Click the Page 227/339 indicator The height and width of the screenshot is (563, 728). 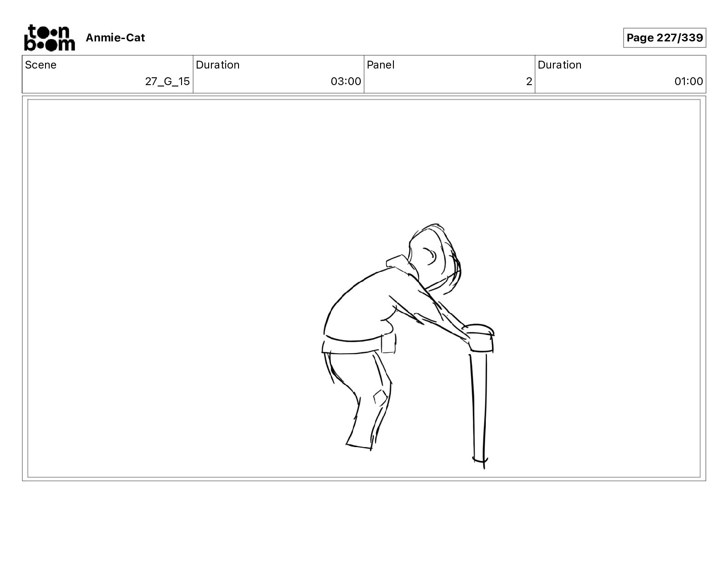665,38
